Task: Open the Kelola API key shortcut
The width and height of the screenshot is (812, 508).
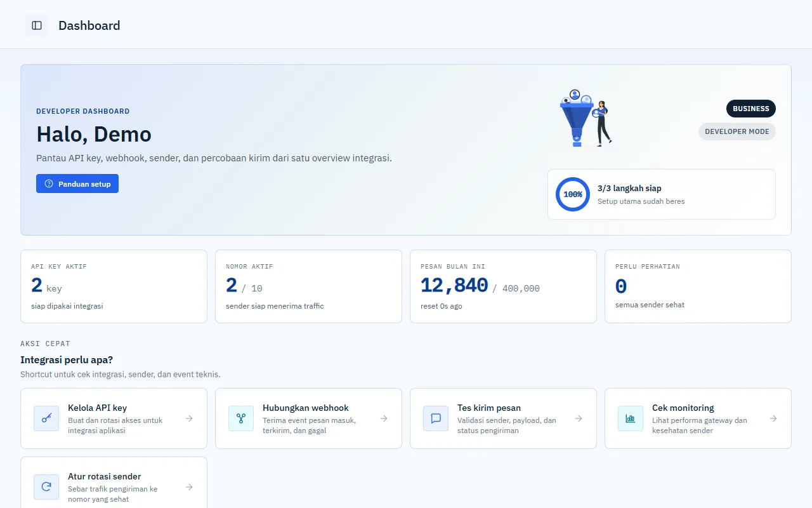Action: (x=114, y=418)
